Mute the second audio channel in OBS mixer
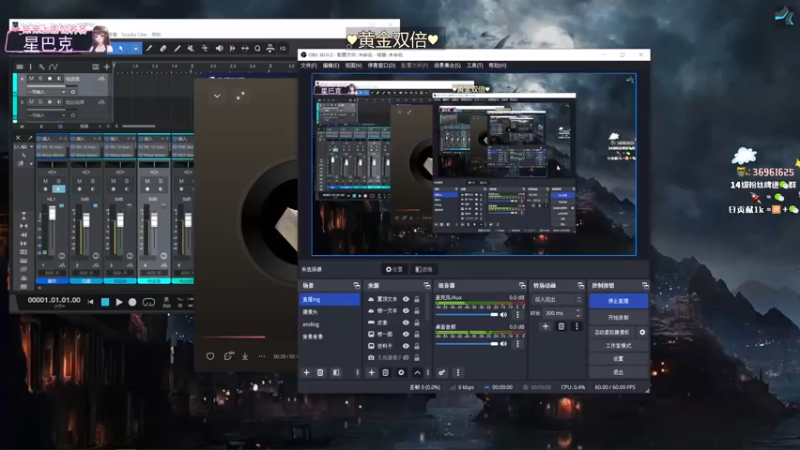 (504, 344)
